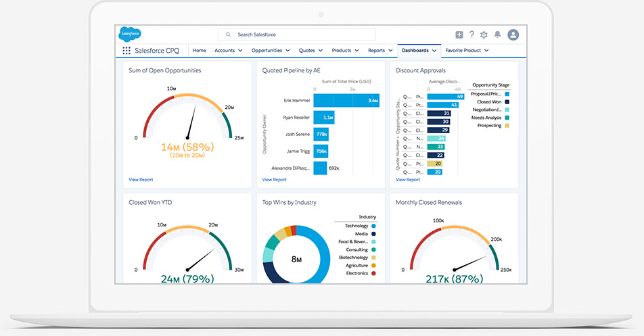Click the Discount Approvals bar labeled 23
Screen dimensions: 644x336
point(436,147)
